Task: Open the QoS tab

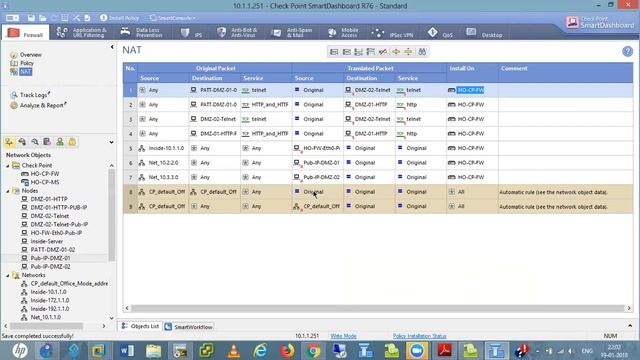Action: (440, 33)
